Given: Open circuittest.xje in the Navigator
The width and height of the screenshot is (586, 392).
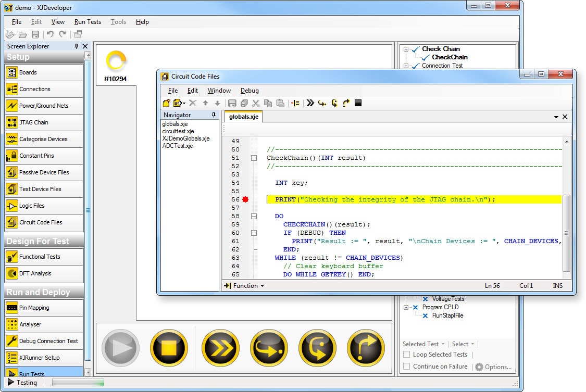Looking at the screenshot, I should tap(178, 131).
